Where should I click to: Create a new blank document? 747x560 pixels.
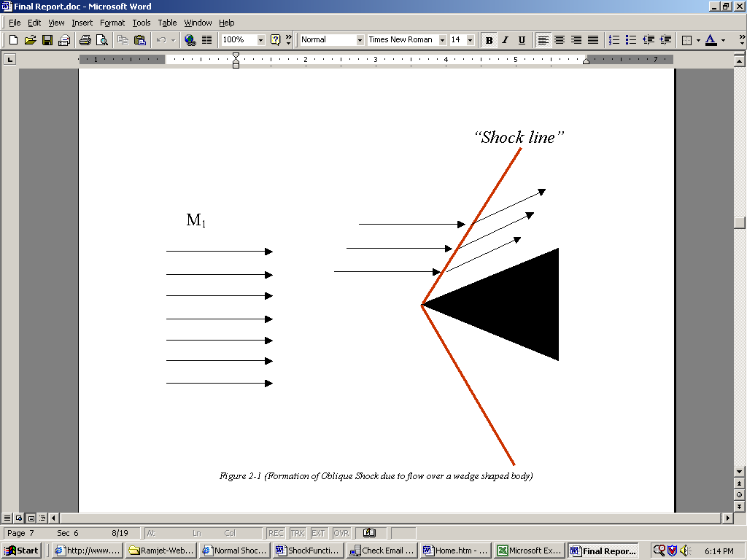tap(13, 40)
